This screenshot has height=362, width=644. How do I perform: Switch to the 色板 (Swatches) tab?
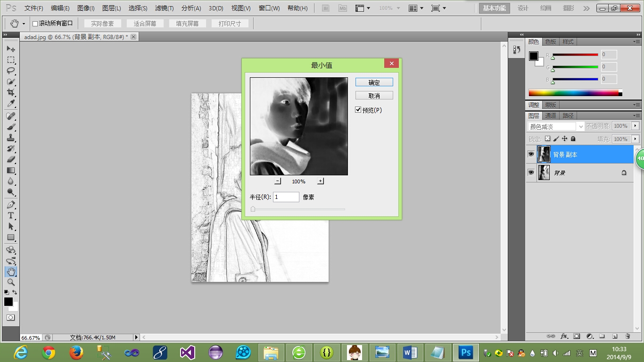click(551, 41)
